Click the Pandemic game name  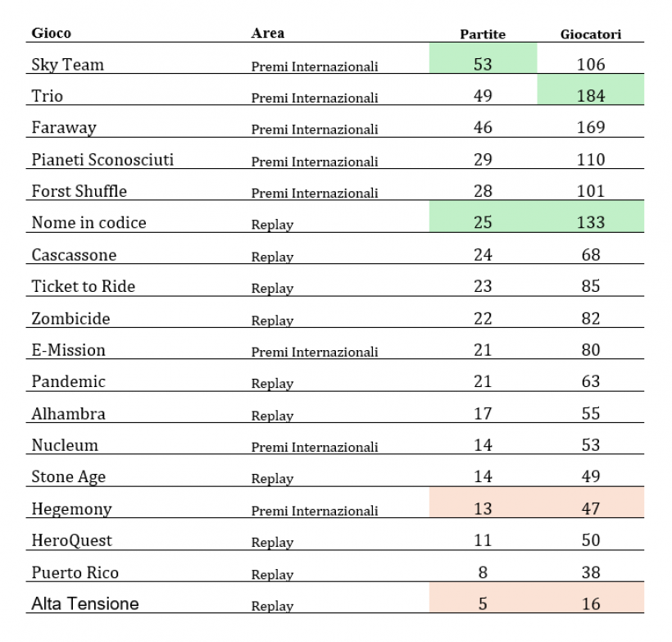(69, 381)
